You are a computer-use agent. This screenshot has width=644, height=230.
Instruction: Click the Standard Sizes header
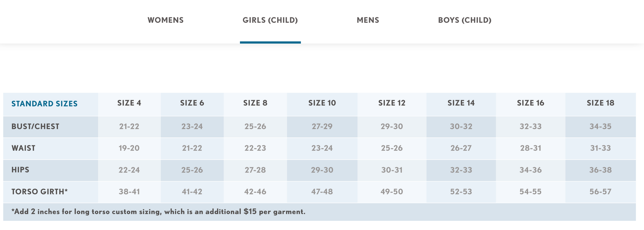point(44,104)
